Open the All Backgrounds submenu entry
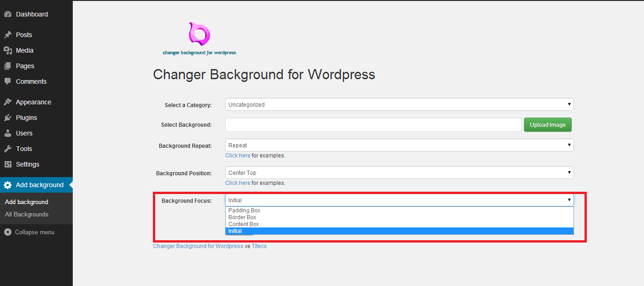The height and width of the screenshot is (286, 644). [27, 214]
